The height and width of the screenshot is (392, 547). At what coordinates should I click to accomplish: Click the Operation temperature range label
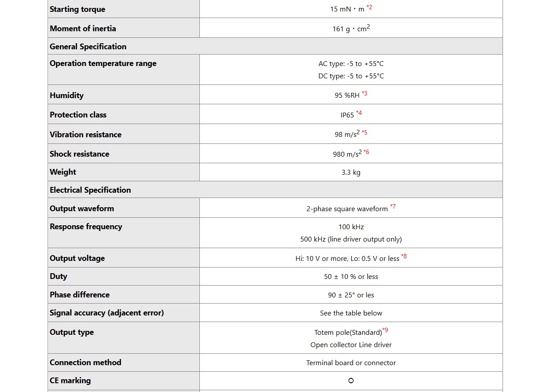[103, 63]
